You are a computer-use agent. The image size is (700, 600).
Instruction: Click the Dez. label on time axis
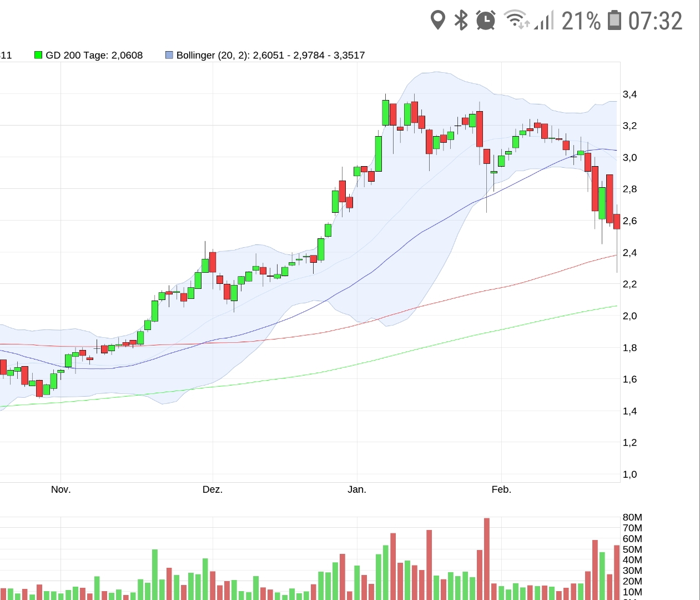pos(212,489)
